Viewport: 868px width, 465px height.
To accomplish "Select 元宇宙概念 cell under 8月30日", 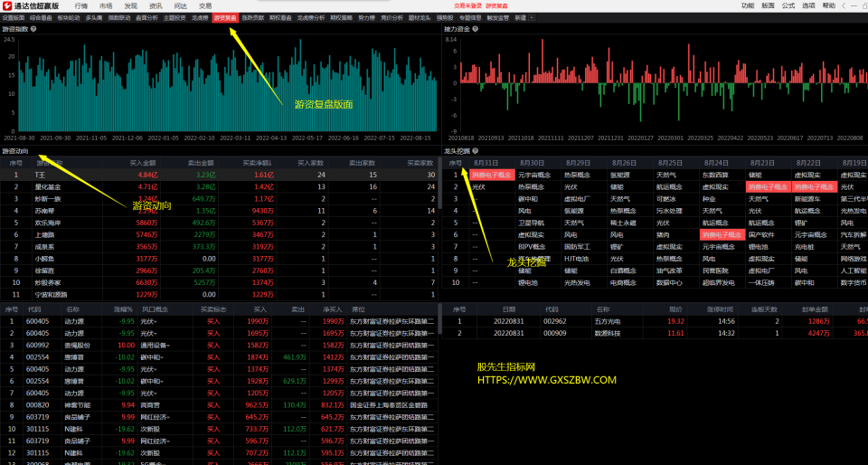I will pos(533,175).
